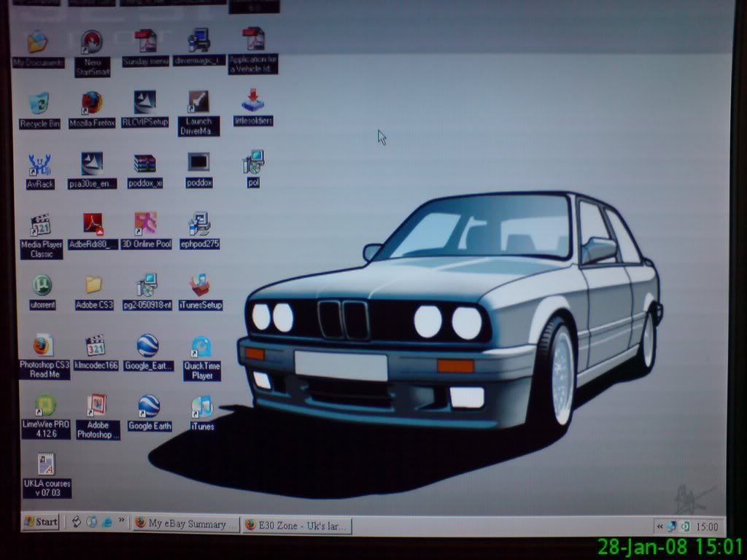Open the UKLA courses v 07.03 file
Viewport: 747px width, 560px height.
[x=47, y=465]
